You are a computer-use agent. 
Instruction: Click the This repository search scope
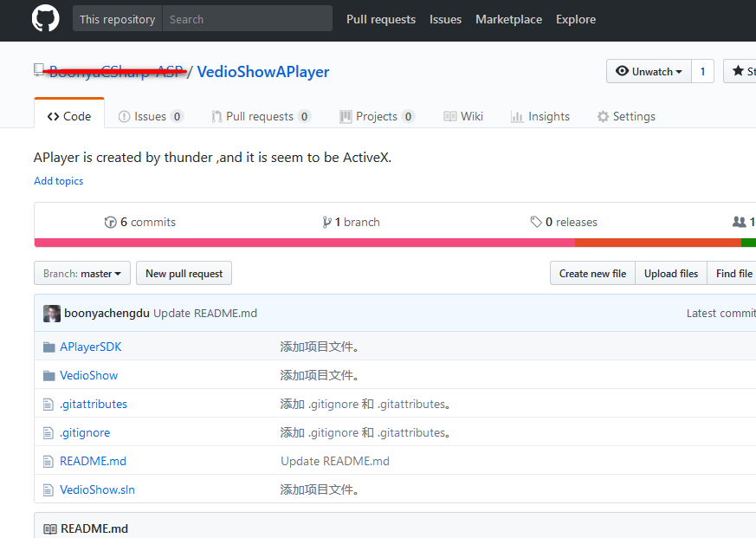(117, 19)
